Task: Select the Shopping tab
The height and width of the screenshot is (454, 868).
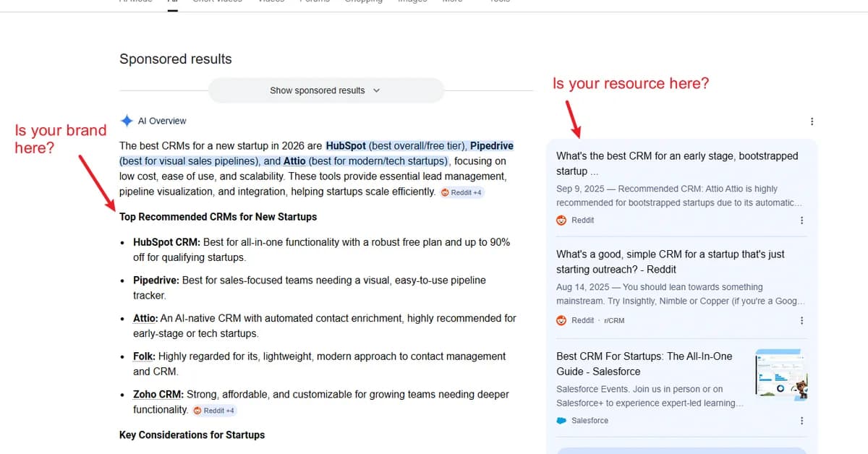Action: (363, 2)
